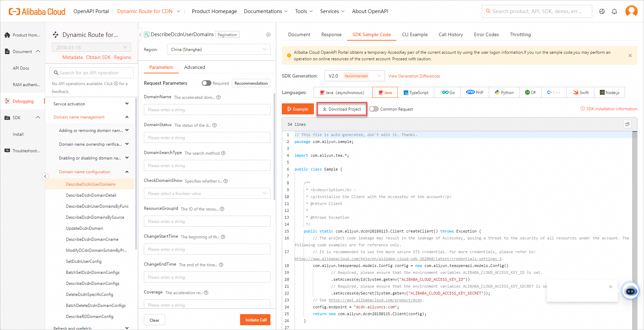
Task: Click the Initiate Call button
Action: coord(256,320)
